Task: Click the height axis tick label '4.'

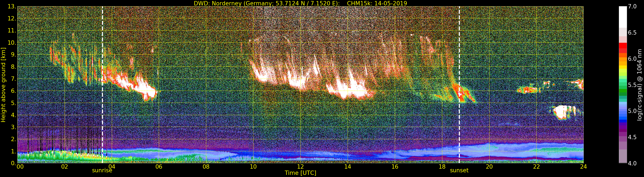Action: (x=14, y=115)
